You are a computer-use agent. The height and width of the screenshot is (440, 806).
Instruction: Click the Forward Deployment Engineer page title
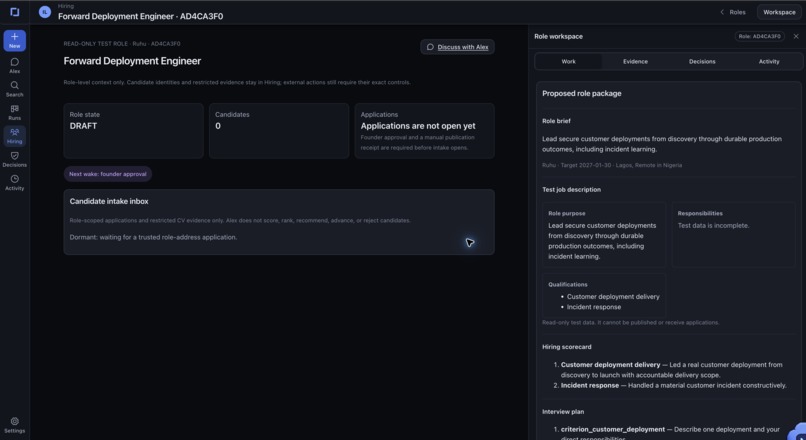pyautogui.click(x=132, y=61)
